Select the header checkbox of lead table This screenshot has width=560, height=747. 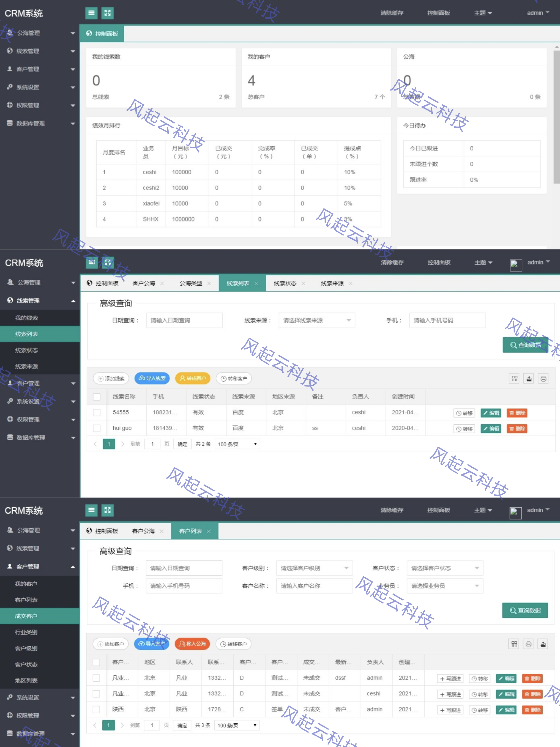tap(96, 397)
